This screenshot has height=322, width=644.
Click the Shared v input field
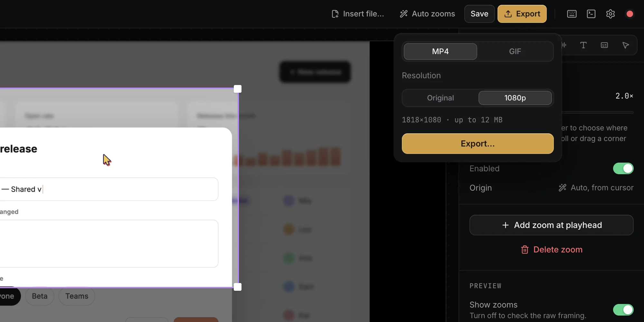(x=109, y=189)
